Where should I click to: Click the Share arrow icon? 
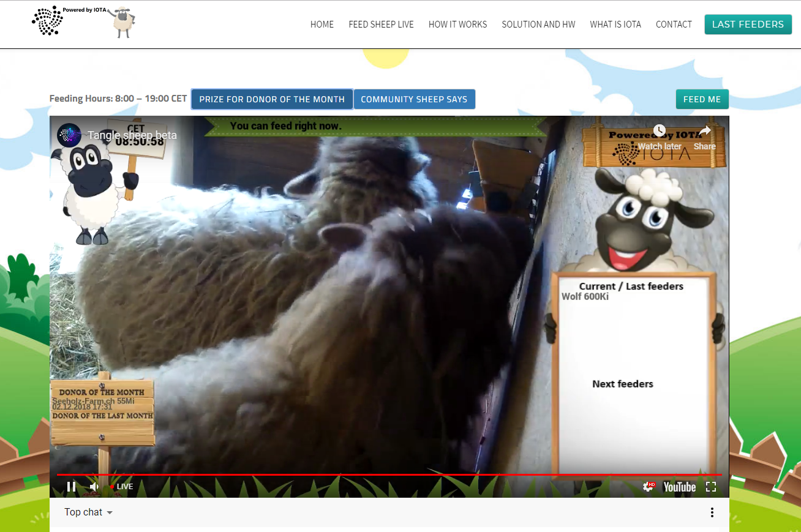pos(705,130)
